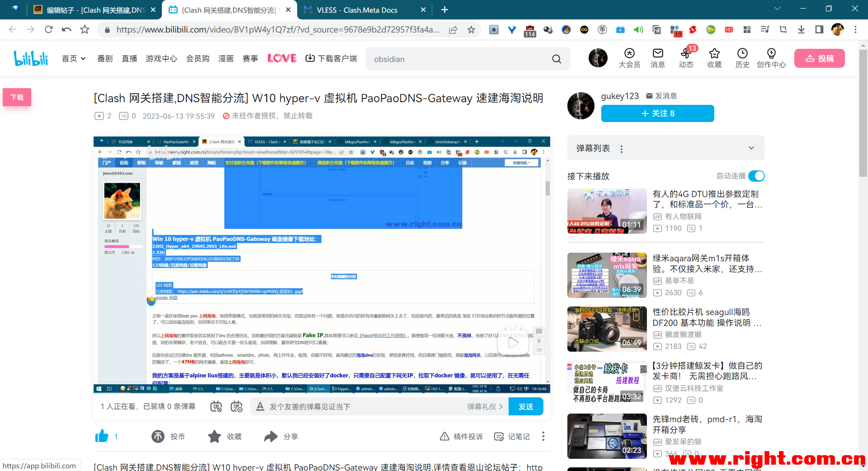Open a new browser tab

pos(445,9)
